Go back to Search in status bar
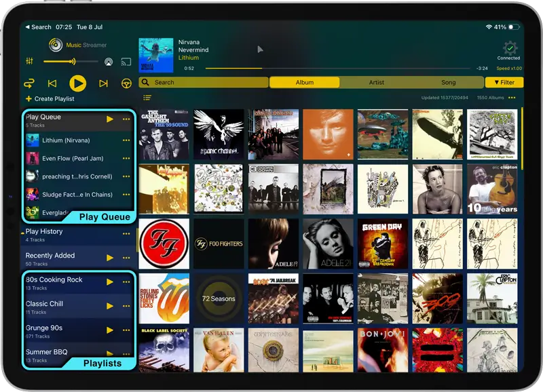This screenshot has width=543, height=392. point(38,27)
